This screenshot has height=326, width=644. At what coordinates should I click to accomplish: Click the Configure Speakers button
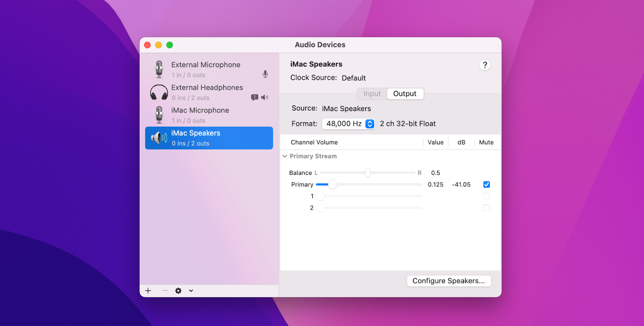point(449,281)
